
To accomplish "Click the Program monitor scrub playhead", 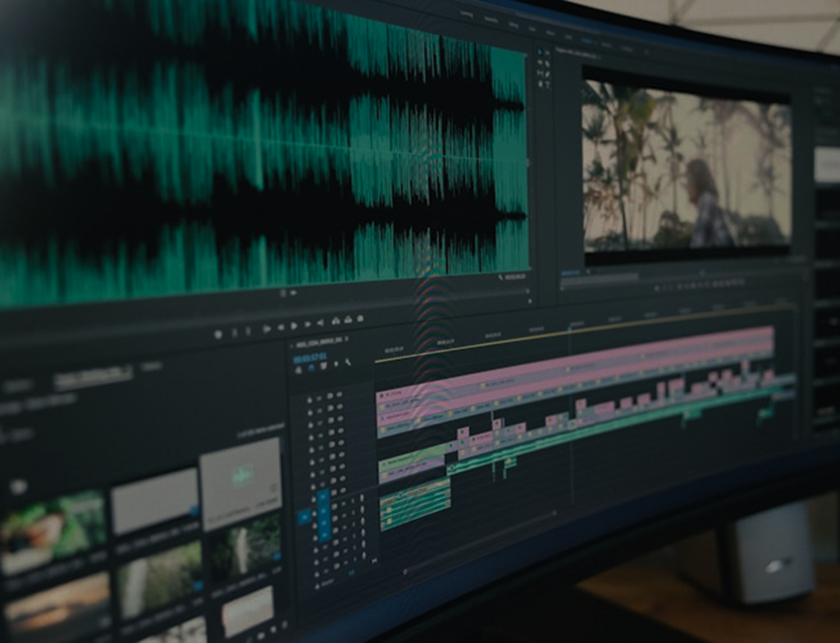I will pyautogui.click(x=702, y=273).
